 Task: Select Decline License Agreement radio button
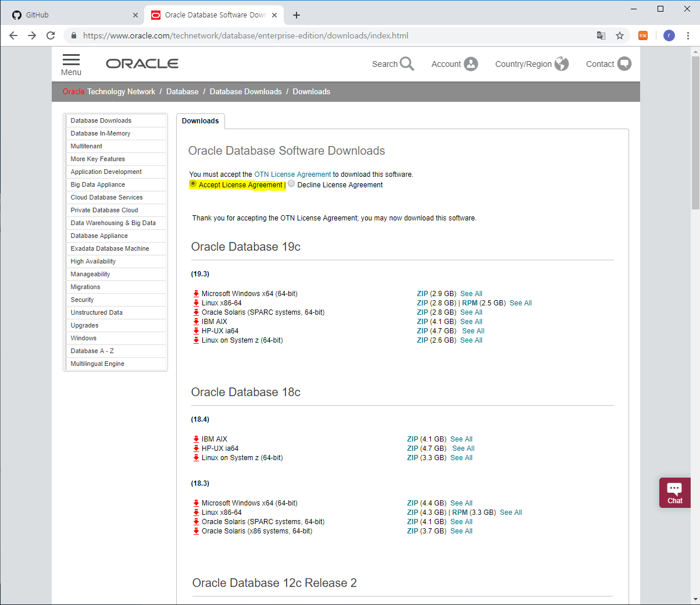(291, 184)
